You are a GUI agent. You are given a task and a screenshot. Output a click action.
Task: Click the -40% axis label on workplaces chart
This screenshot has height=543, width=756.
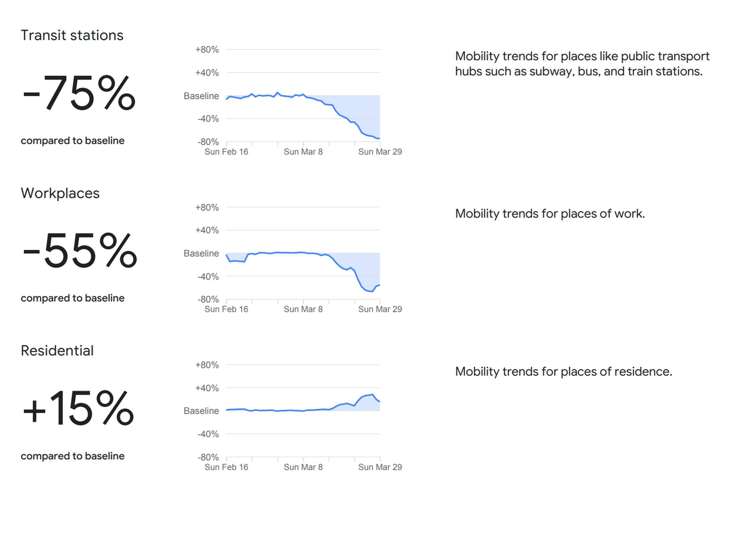coord(208,276)
